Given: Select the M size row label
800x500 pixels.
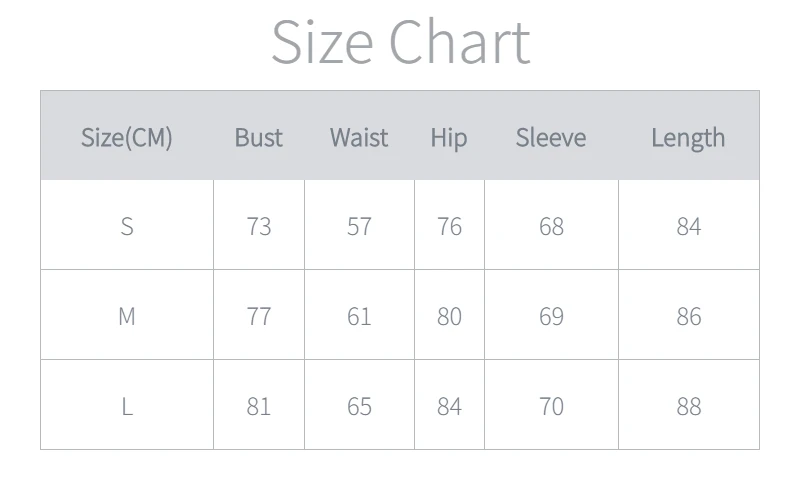Looking at the screenshot, I should click(x=127, y=316).
